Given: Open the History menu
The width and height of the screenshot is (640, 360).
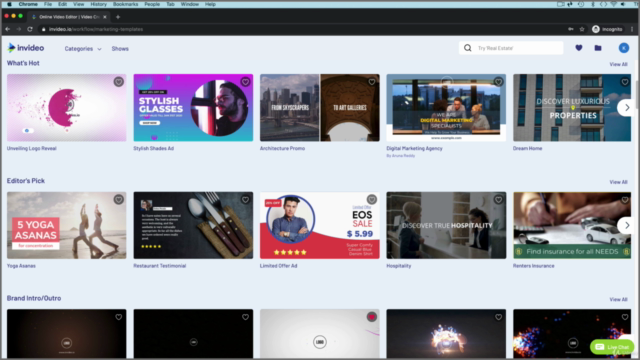Looking at the screenshot, I should (98, 4).
